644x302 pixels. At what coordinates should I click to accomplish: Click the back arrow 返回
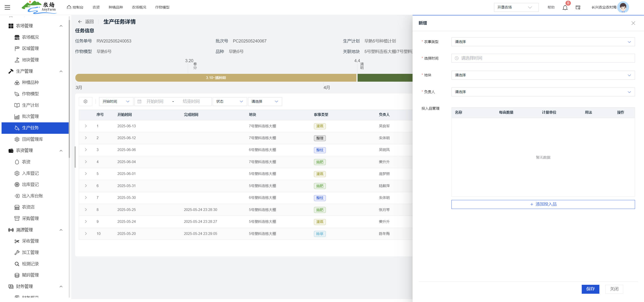point(86,22)
